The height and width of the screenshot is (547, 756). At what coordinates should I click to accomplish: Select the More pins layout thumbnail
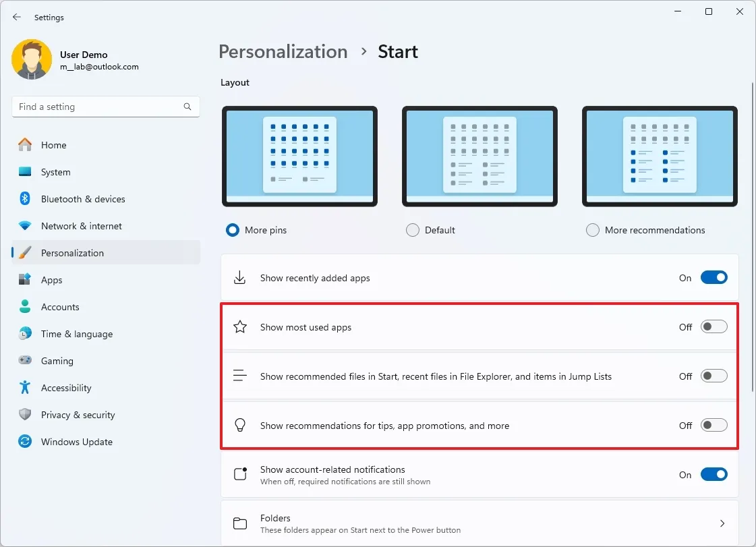299,156
